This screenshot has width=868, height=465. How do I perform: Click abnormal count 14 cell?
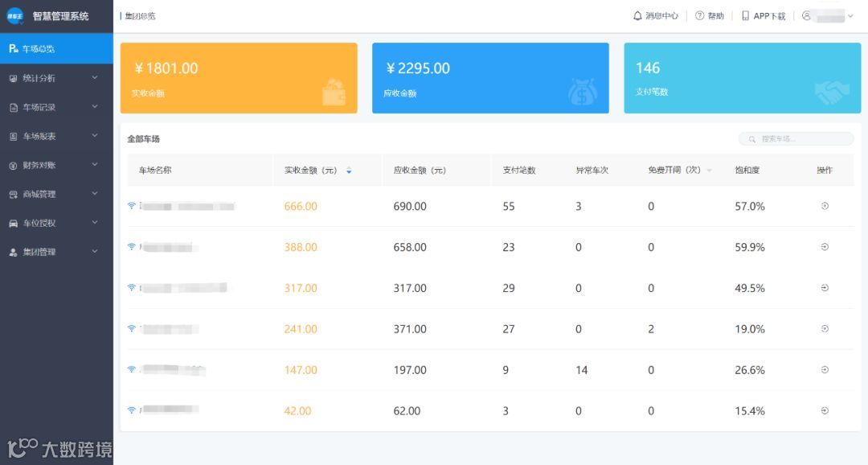tap(581, 370)
